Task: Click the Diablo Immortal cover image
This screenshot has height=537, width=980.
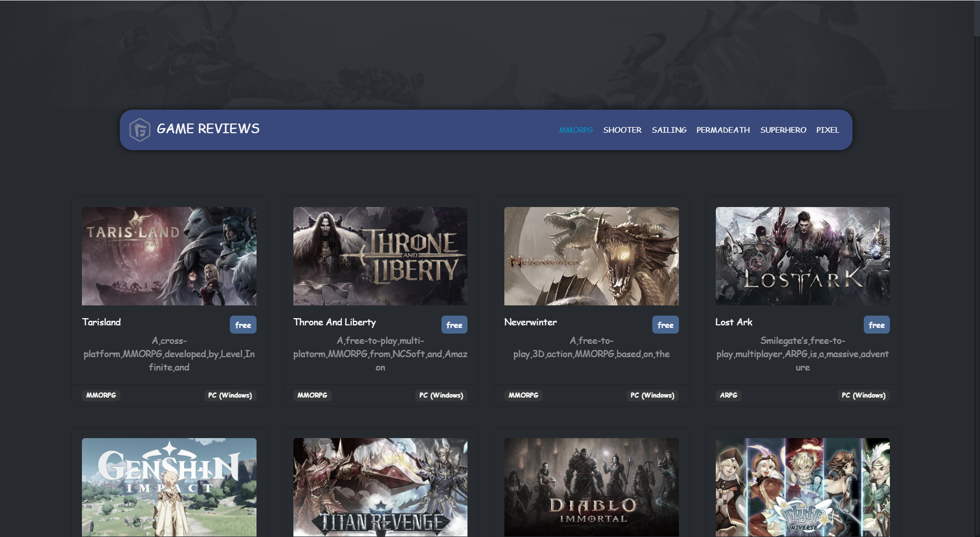Action: tap(591, 487)
